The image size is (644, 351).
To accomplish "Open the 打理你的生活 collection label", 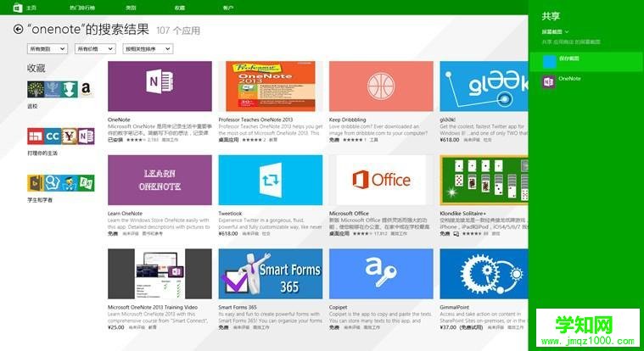I will (42, 153).
